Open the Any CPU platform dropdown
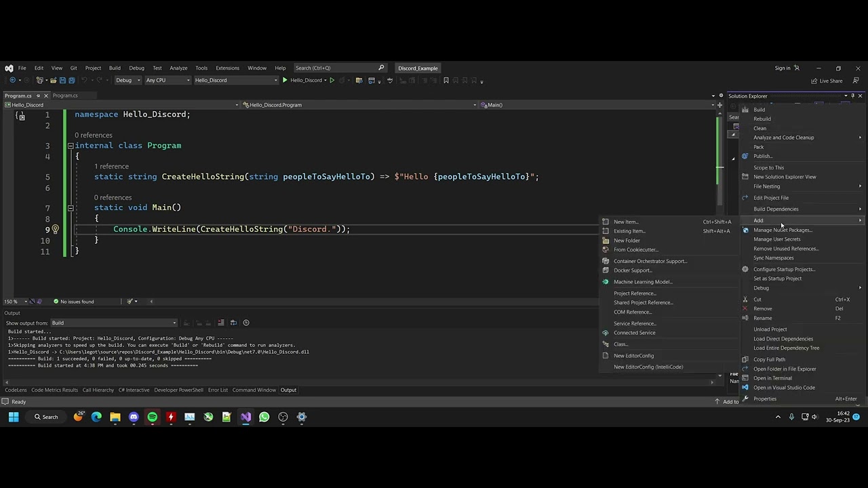This screenshot has width=868, height=488. (x=167, y=80)
